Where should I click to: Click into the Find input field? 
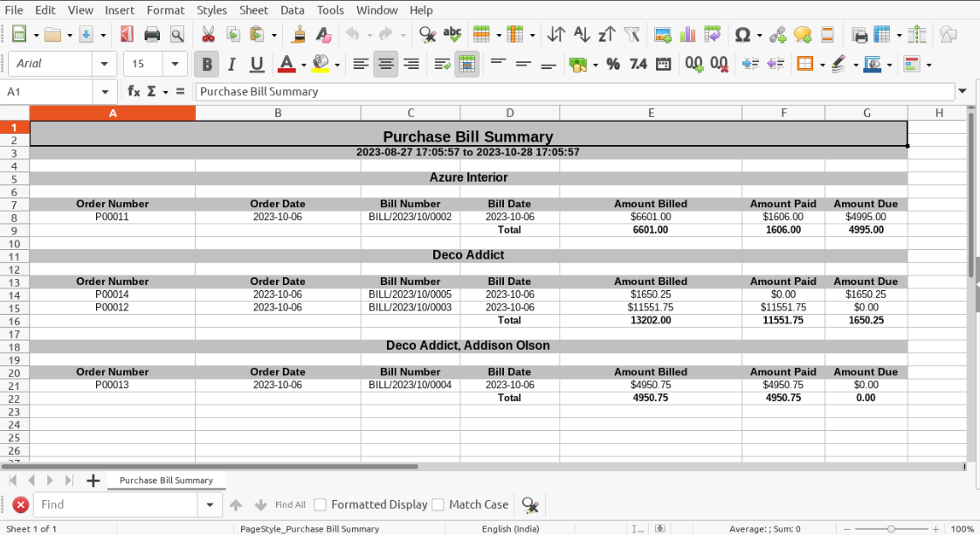coord(115,504)
